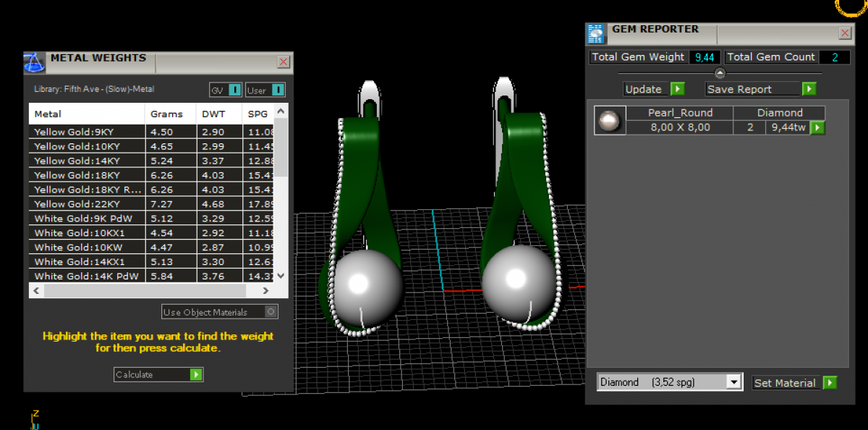Collapse the Gem Reporter summary using the arrow
868x430 pixels.
[x=720, y=73]
